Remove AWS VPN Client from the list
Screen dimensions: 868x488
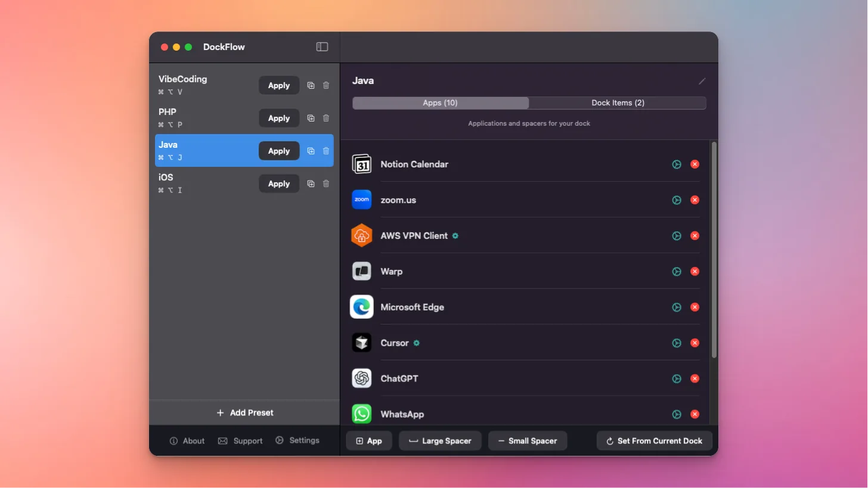pos(695,236)
